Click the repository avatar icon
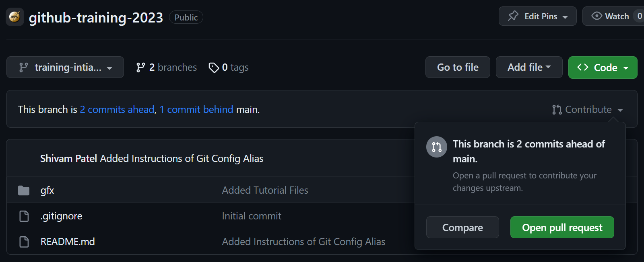Screen dimensions: 644x262 pyautogui.click(x=14, y=17)
